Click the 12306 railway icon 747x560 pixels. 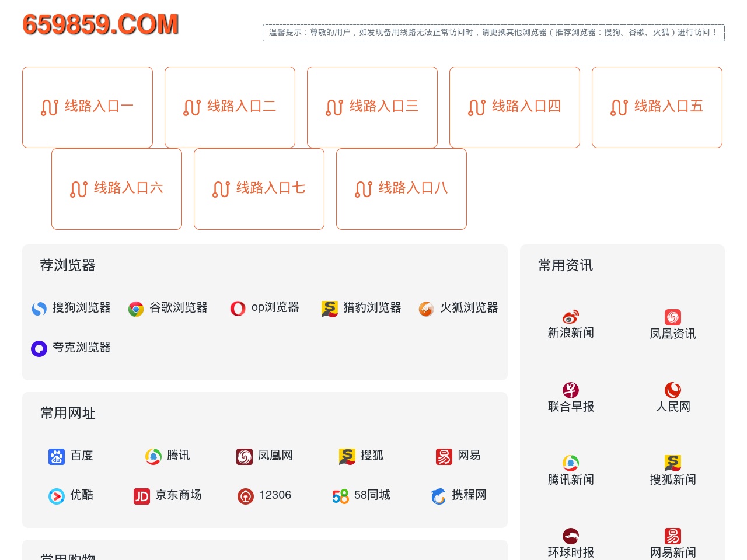pyautogui.click(x=246, y=496)
